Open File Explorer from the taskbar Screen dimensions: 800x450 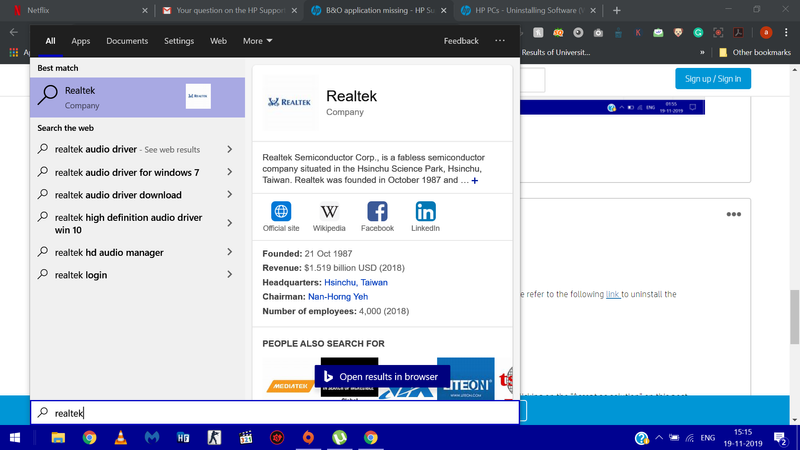coord(58,438)
